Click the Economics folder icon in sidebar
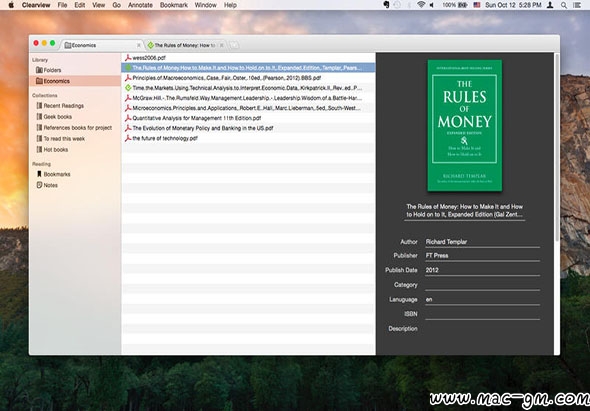This screenshot has width=590, height=411. click(x=39, y=81)
